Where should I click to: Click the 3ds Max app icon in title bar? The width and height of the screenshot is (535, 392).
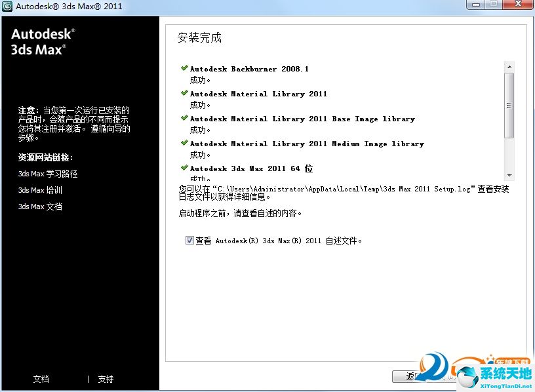tap(7, 6)
